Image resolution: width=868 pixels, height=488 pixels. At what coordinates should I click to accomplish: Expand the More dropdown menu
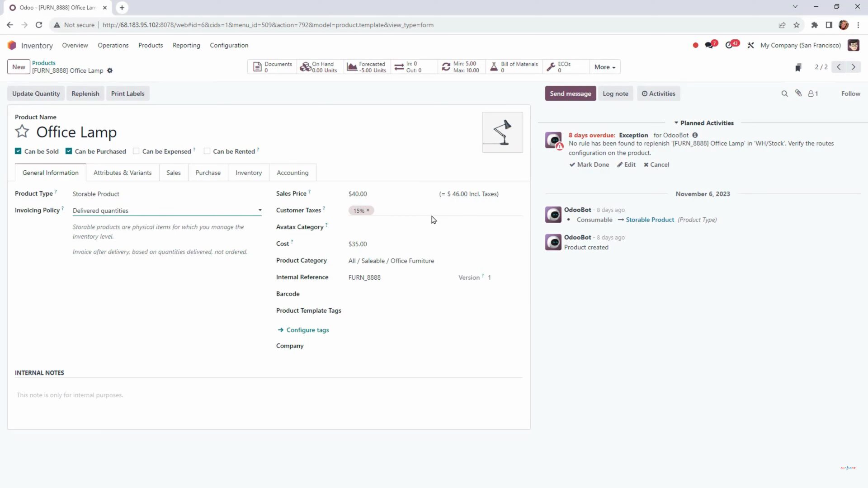pyautogui.click(x=604, y=67)
